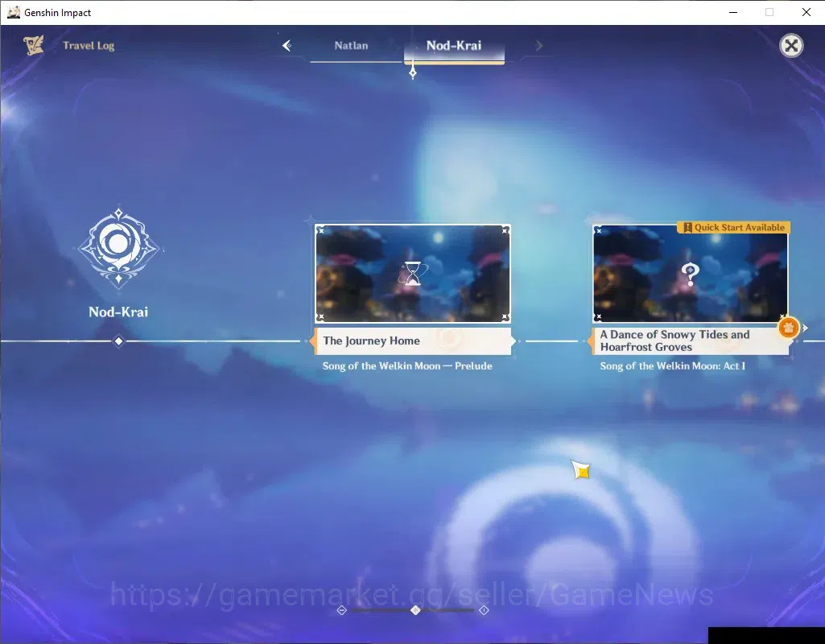Select the Nod-Krai tab
Screen dimensions: 825x644
pos(453,46)
